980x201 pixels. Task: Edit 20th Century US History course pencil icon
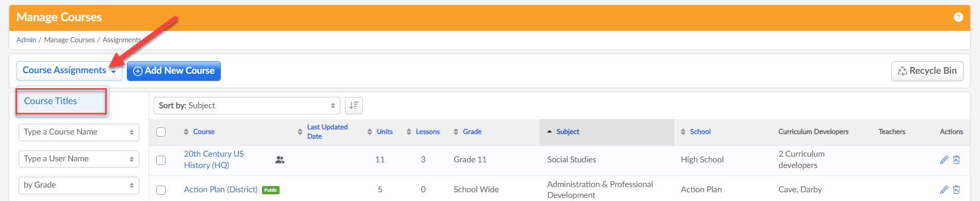tap(944, 160)
